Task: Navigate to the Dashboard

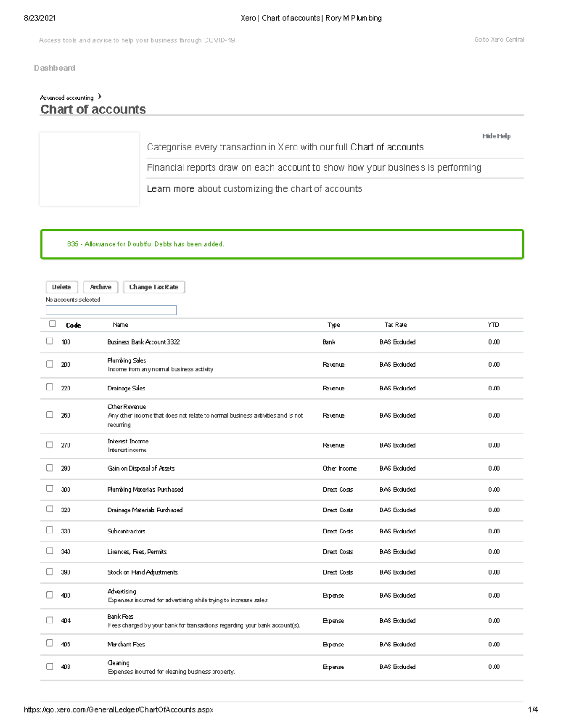Action: [x=54, y=68]
